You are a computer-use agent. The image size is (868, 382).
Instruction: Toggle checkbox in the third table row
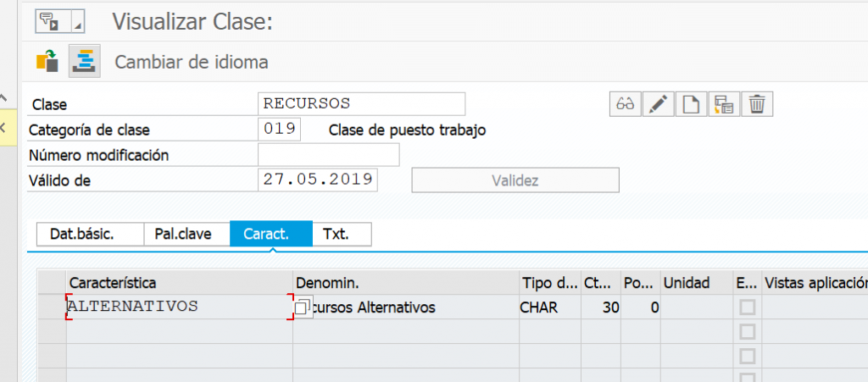(748, 356)
